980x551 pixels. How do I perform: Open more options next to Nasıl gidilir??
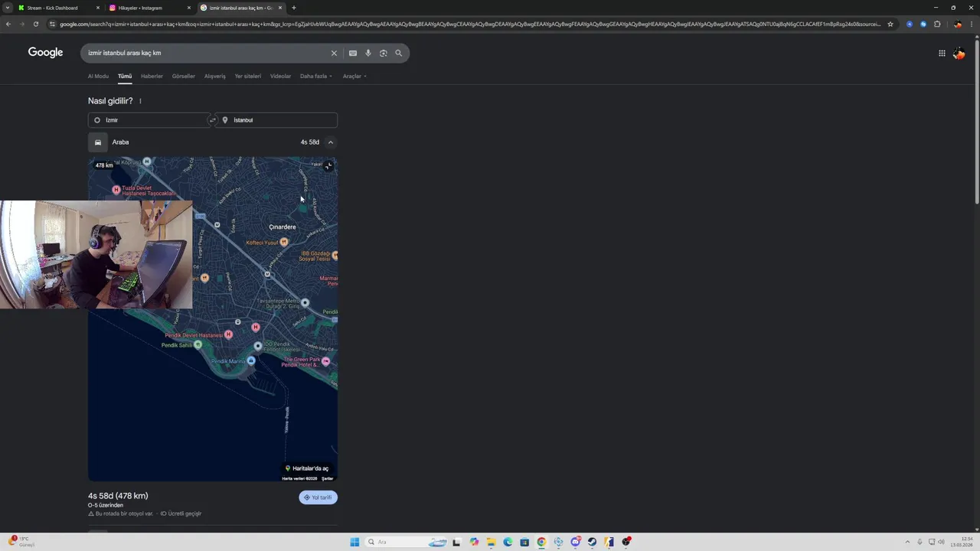tap(140, 101)
